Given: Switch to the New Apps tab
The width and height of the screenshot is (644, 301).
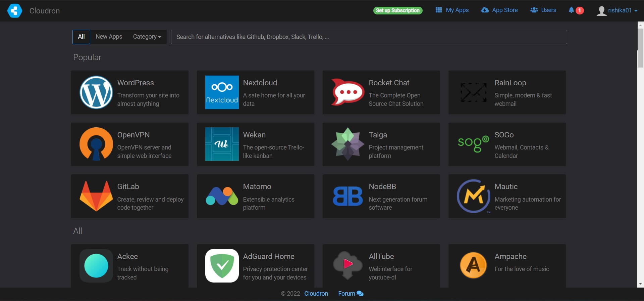Looking at the screenshot, I should [x=109, y=37].
